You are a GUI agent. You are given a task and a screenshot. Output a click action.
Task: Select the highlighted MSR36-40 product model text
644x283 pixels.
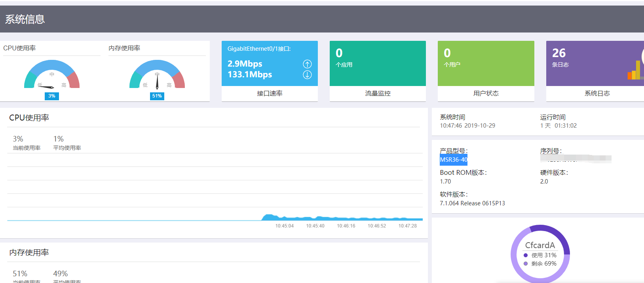pos(454,160)
